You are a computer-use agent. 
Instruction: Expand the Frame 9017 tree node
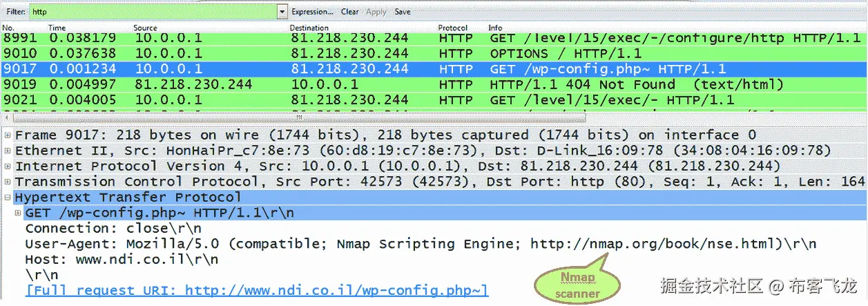[8, 135]
